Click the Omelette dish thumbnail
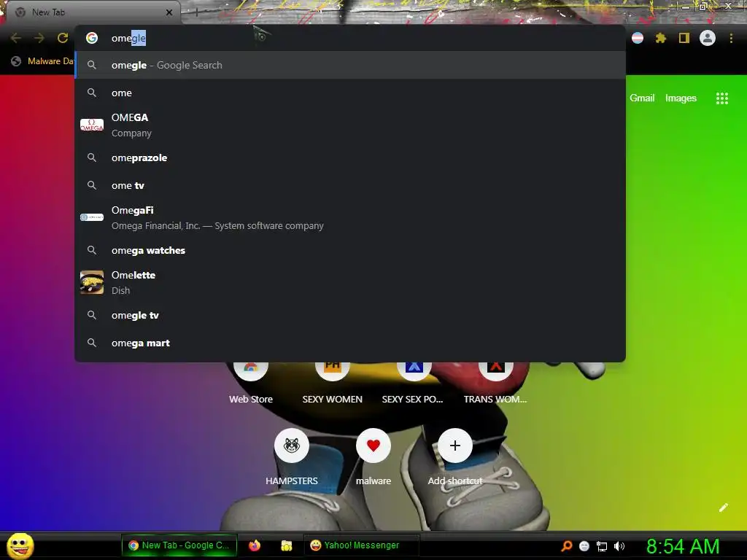This screenshot has width=747, height=560. (x=92, y=282)
